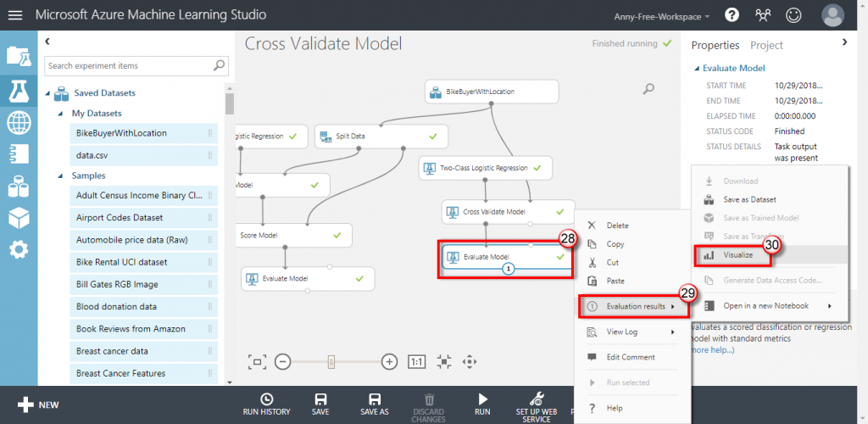
Task: Open the Web Services globe icon
Action: [19, 123]
